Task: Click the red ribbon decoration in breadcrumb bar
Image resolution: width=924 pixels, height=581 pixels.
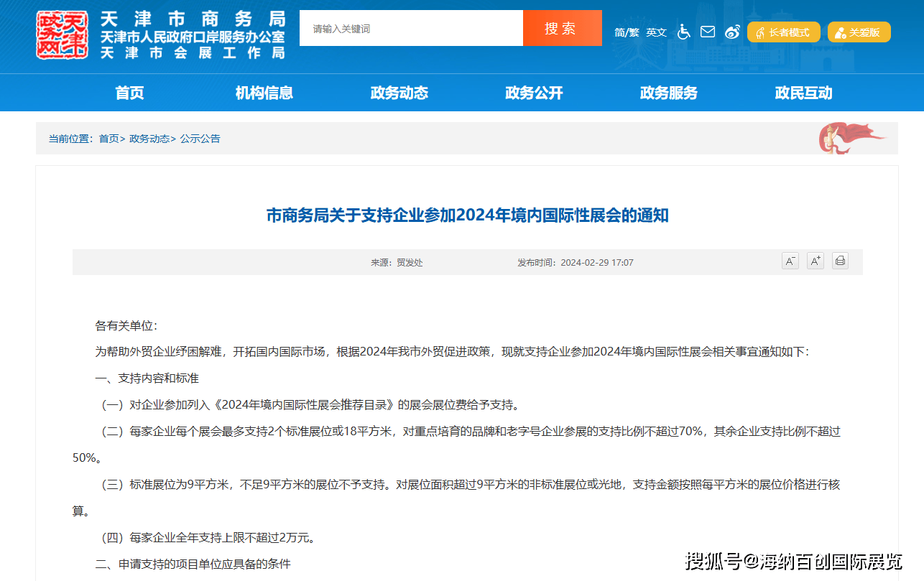Action: click(x=850, y=137)
